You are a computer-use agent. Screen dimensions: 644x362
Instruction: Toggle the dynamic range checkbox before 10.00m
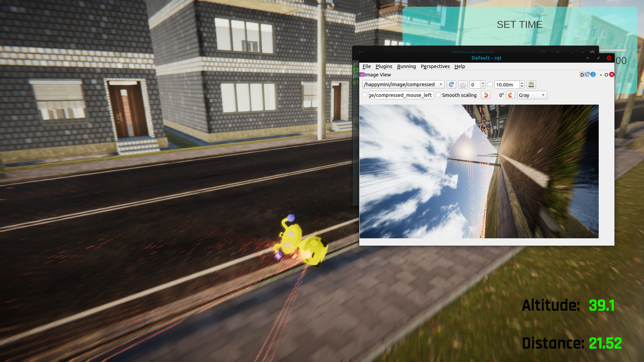490,84
